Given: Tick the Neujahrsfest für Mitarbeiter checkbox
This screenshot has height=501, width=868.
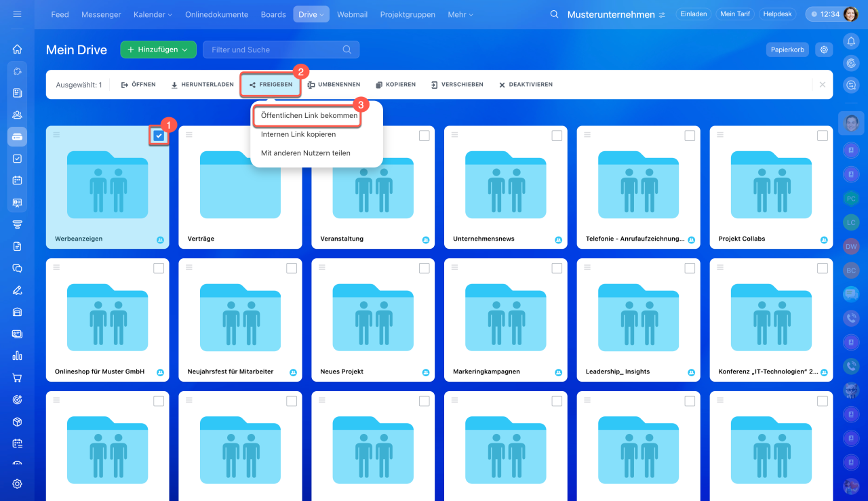Looking at the screenshot, I should (292, 268).
